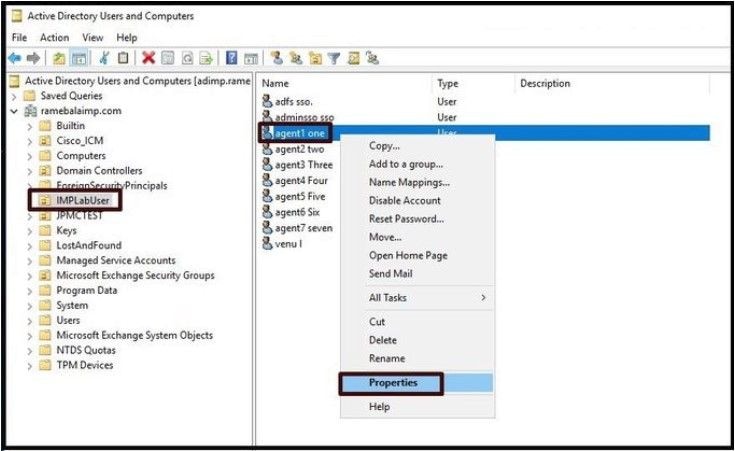Choose Reset Password... from context menu
This screenshot has height=451, width=735.
(417, 219)
